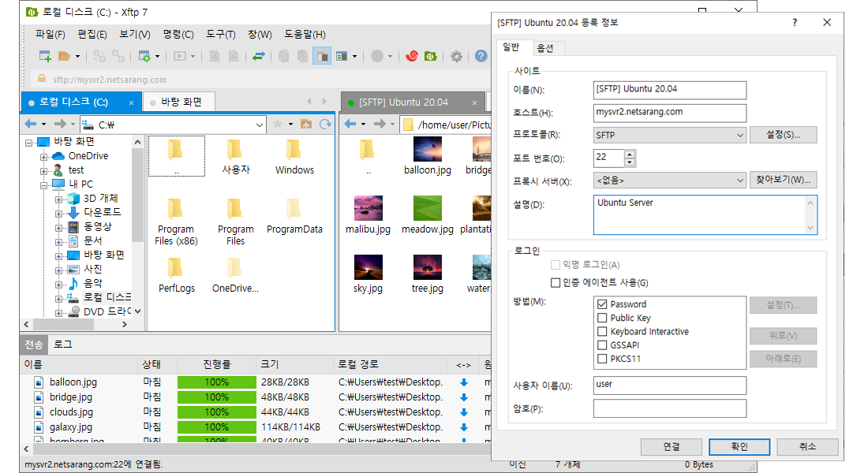Click into the 암호(P) password field
This screenshot has width=868, height=473.
(669, 408)
